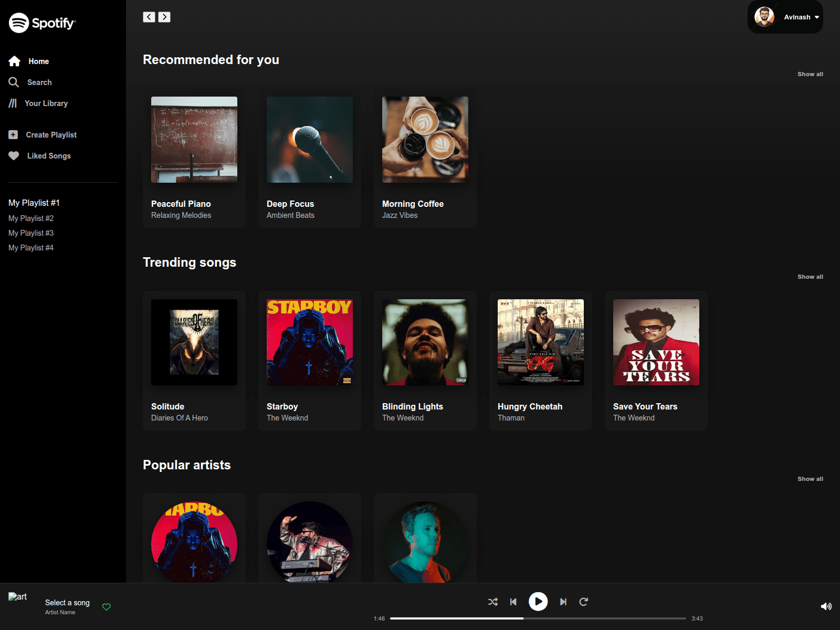The height and width of the screenshot is (630, 840).
Task: Navigate forward with the right arrow
Action: [x=164, y=17]
